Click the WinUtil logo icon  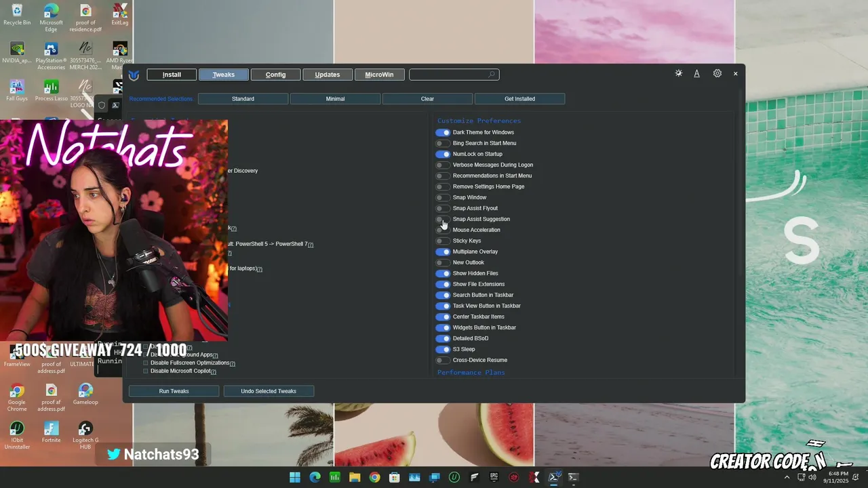[x=134, y=75]
